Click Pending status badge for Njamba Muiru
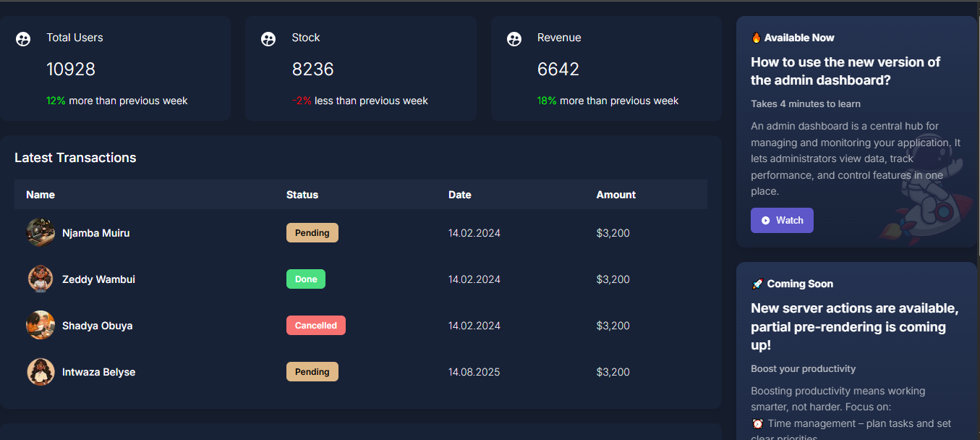The height and width of the screenshot is (440, 980). coord(312,233)
